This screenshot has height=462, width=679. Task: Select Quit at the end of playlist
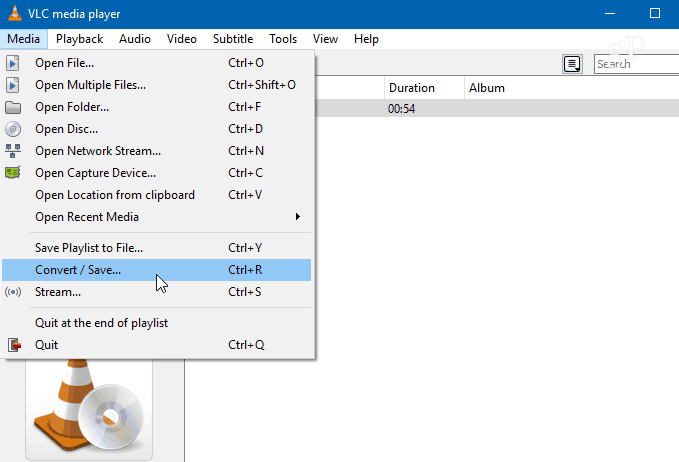(x=157, y=323)
